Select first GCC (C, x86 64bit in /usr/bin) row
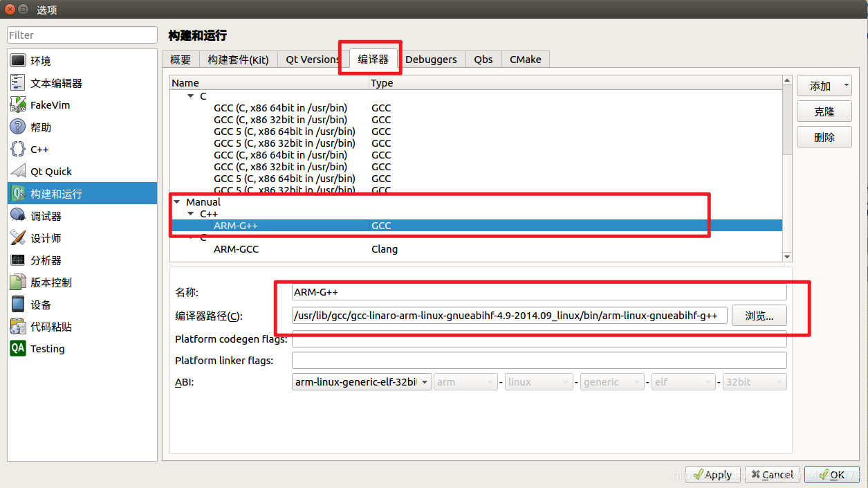The height and width of the screenshot is (488, 868). coord(476,108)
